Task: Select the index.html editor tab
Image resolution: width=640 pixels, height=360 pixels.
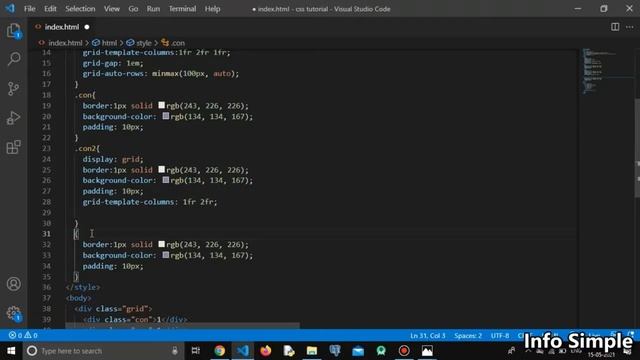Action: (62, 27)
